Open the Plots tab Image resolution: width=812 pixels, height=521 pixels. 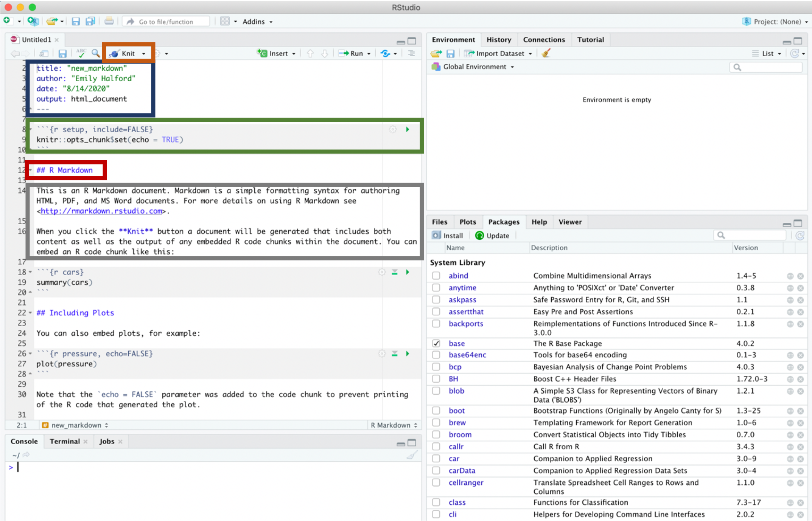point(467,222)
